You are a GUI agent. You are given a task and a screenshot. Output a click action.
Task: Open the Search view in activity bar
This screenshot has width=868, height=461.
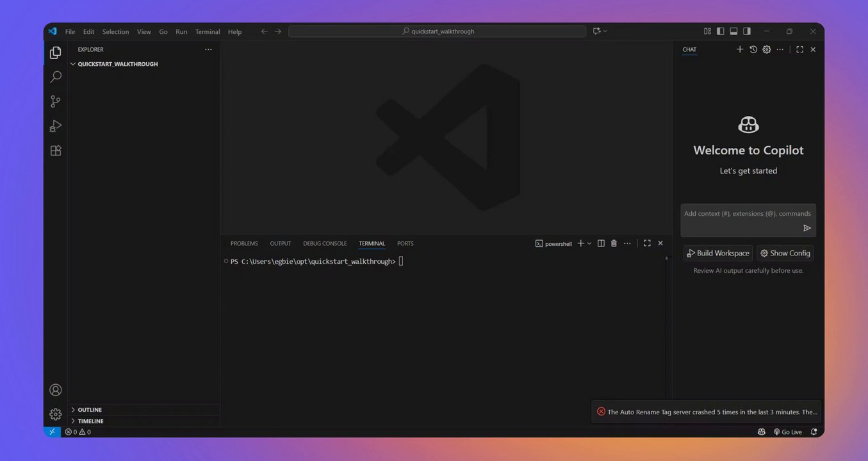click(x=56, y=77)
